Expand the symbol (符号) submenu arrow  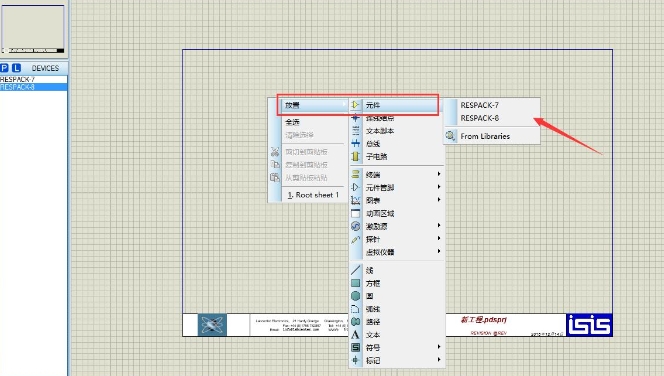pos(439,347)
